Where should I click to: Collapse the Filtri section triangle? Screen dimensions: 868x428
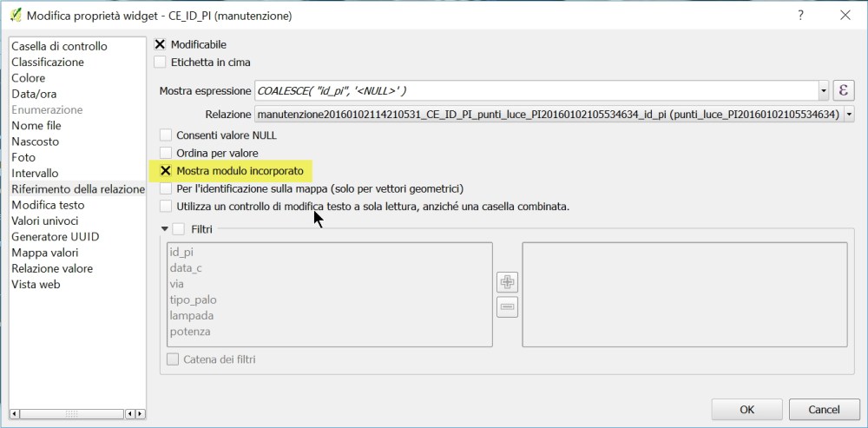pos(164,228)
